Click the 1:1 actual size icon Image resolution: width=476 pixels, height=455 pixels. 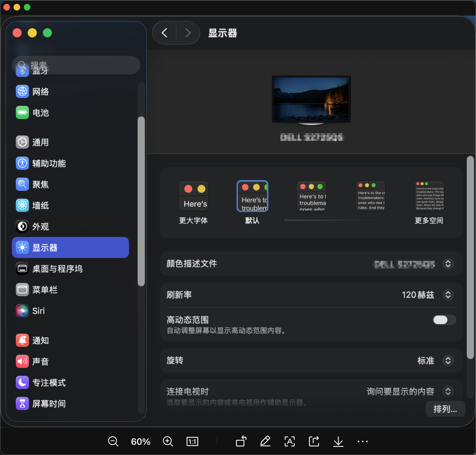(192, 441)
